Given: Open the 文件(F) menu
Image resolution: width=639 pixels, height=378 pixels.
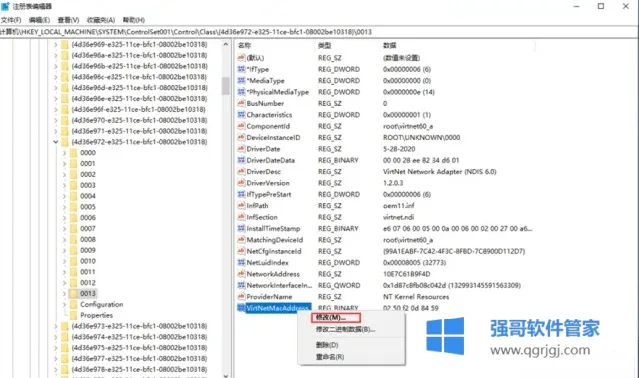Looking at the screenshot, I should click(x=11, y=20).
